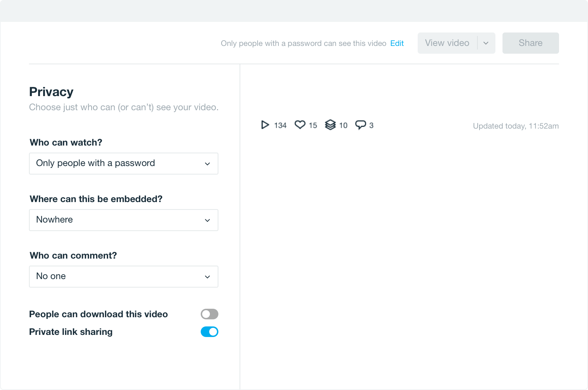Turn off Private link sharing switch
This screenshot has height=390, width=588.
click(x=210, y=332)
